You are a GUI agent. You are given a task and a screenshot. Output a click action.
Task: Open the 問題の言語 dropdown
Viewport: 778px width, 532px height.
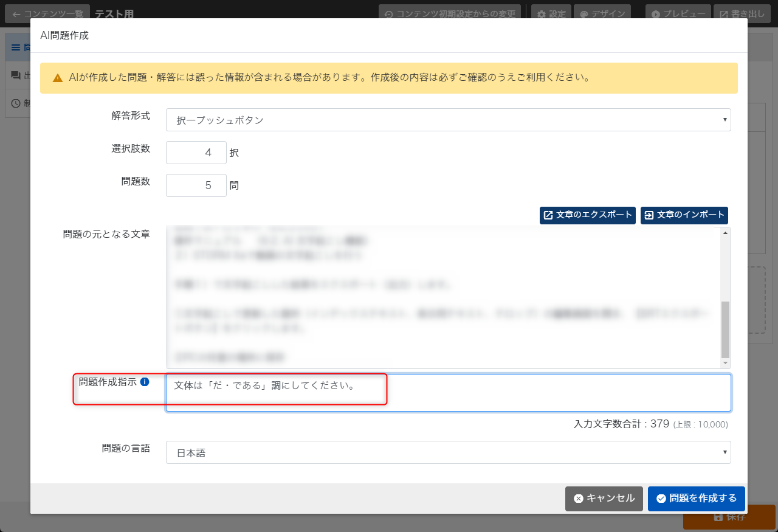click(x=448, y=452)
